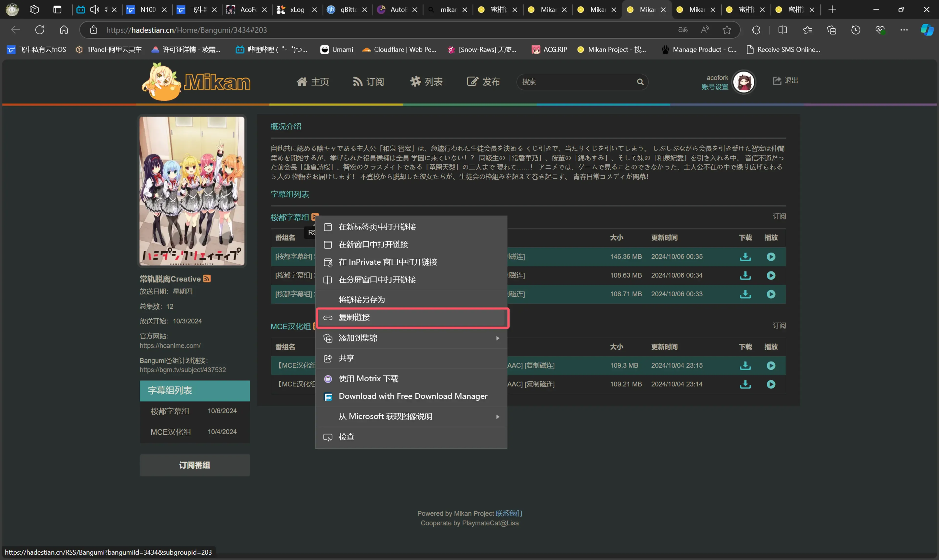Open the browser Extensions puzzle icon
This screenshot has width=939, height=560.
click(756, 30)
